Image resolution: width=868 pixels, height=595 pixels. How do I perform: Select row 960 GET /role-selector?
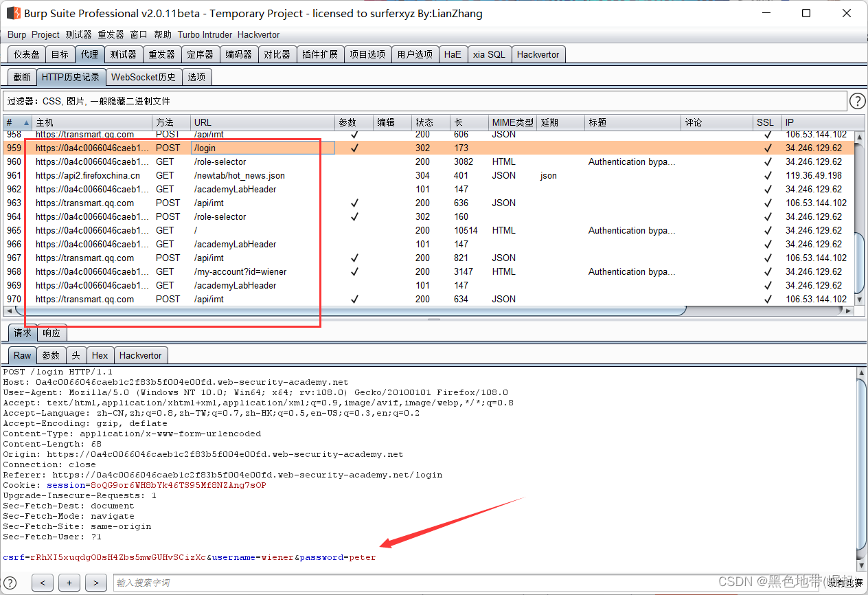coord(429,161)
